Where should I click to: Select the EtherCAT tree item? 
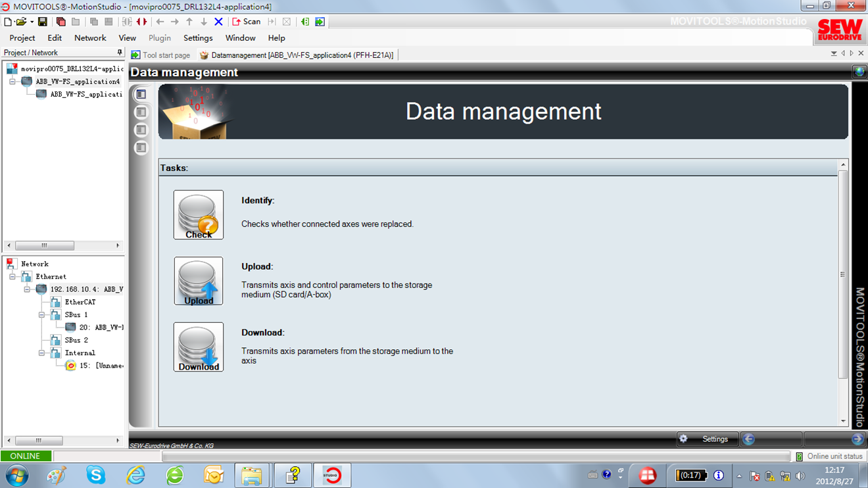point(80,303)
